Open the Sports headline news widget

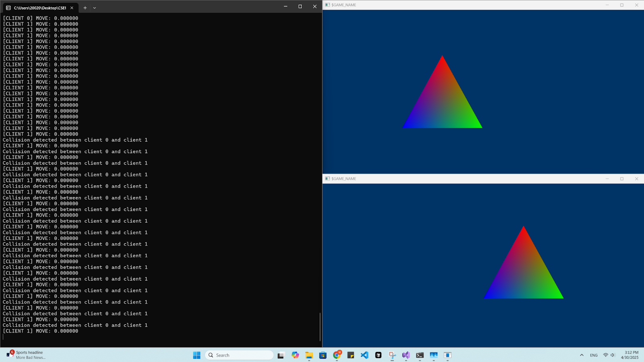26,355
